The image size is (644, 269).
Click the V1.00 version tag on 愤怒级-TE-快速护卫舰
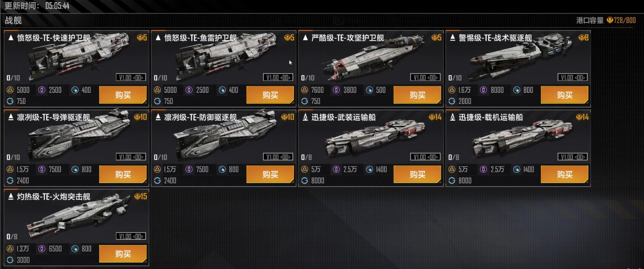[130, 77]
